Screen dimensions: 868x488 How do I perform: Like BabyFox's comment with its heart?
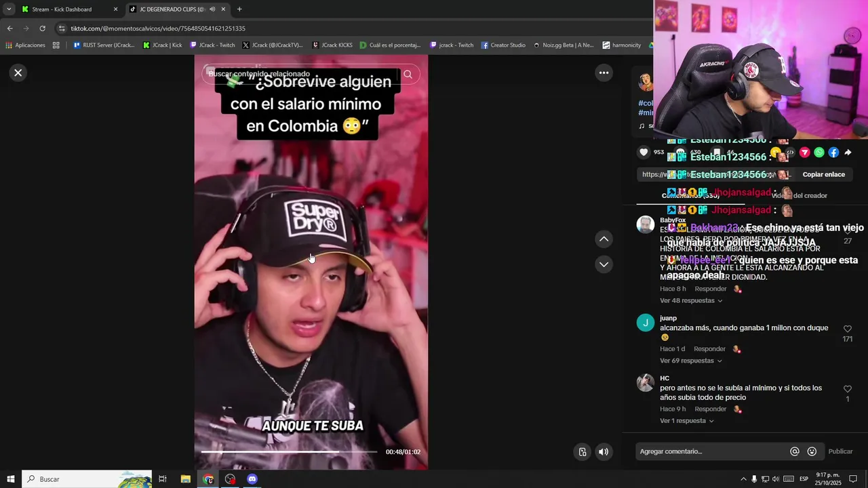pyautogui.click(x=848, y=231)
